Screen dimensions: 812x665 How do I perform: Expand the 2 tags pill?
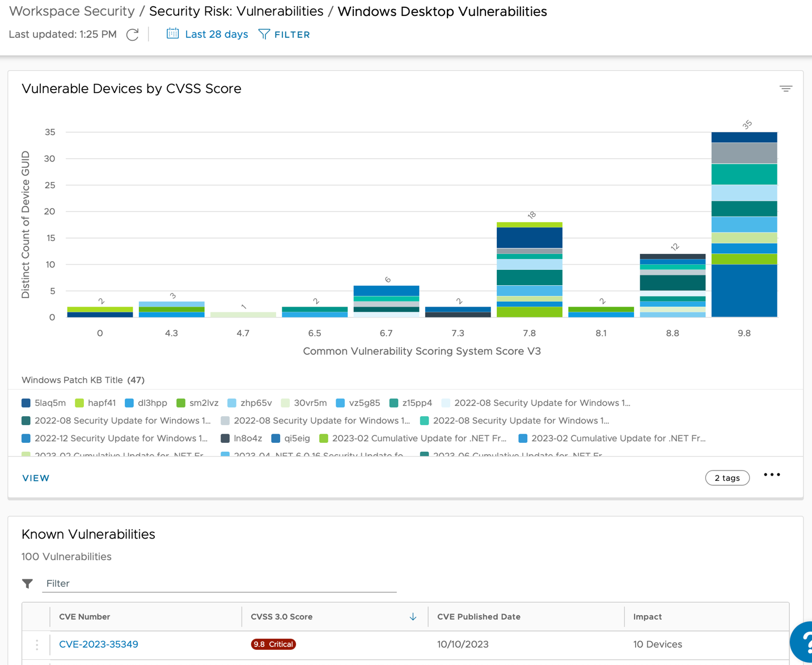727,478
